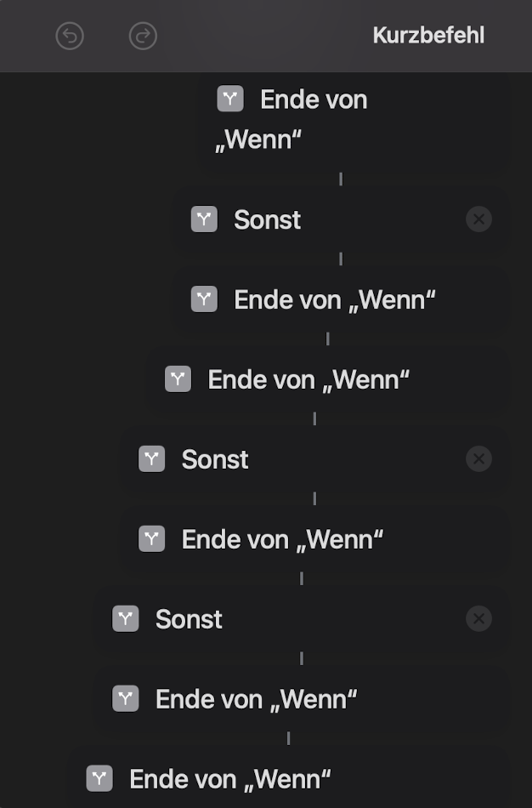
Task: Click the bottommost „Ende von Wenn“ text
Action: [x=229, y=778]
